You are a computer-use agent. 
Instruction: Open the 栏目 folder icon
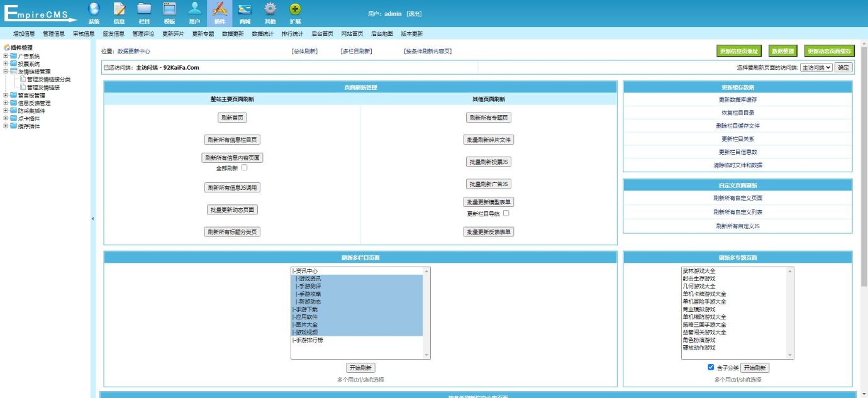click(144, 9)
